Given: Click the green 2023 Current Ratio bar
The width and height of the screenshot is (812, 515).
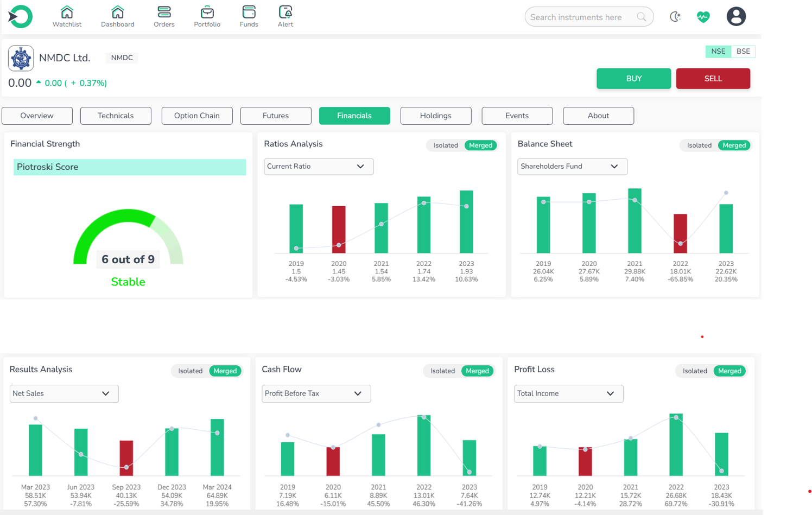Looking at the screenshot, I should point(466,222).
